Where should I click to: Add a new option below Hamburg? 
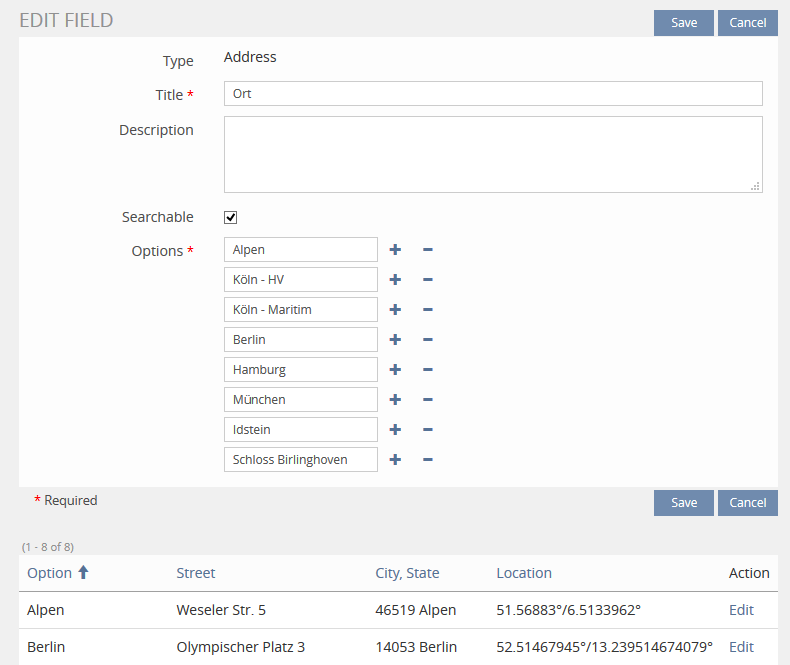[x=395, y=370]
